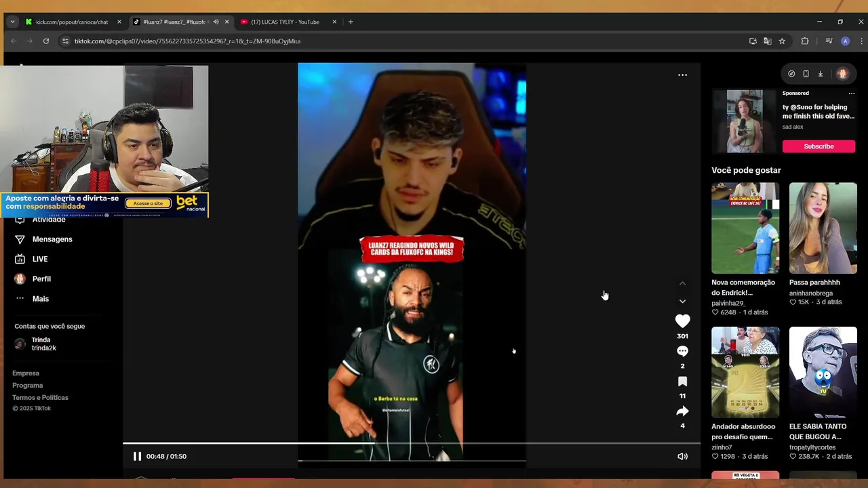This screenshot has width=868, height=488.
Task: Open the sponsored Suno ad thumbnail
Action: pyautogui.click(x=745, y=121)
